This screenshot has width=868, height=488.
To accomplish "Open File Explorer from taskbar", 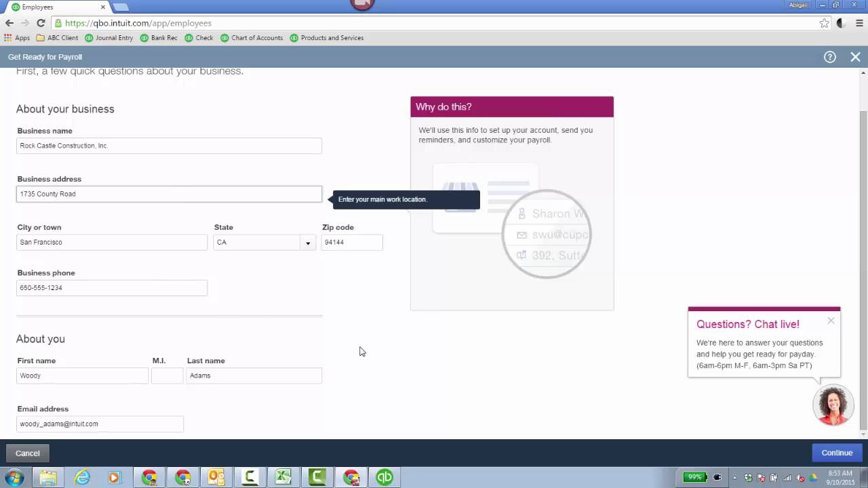I will point(48,477).
